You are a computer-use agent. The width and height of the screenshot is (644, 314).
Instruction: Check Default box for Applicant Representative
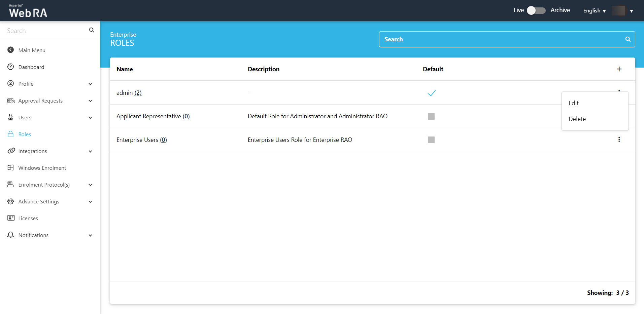(x=431, y=116)
